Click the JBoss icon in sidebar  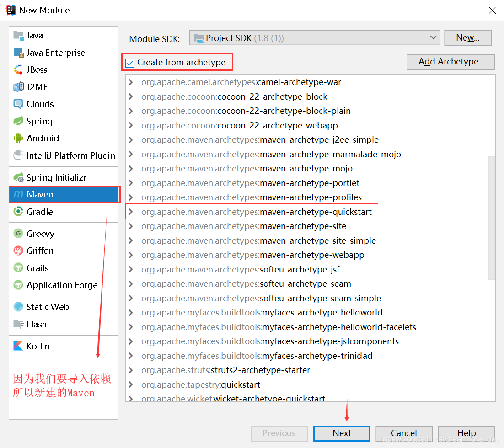[18, 70]
